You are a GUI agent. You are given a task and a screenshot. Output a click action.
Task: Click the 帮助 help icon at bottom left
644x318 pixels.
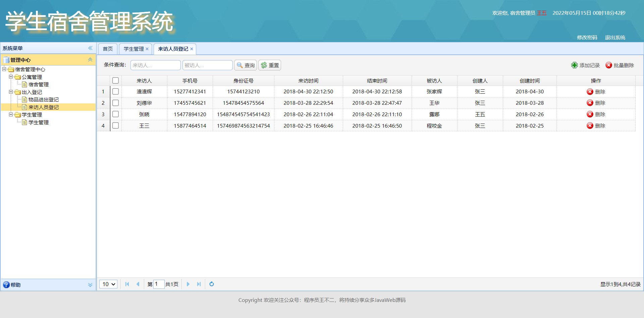click(x=6, y=285)
